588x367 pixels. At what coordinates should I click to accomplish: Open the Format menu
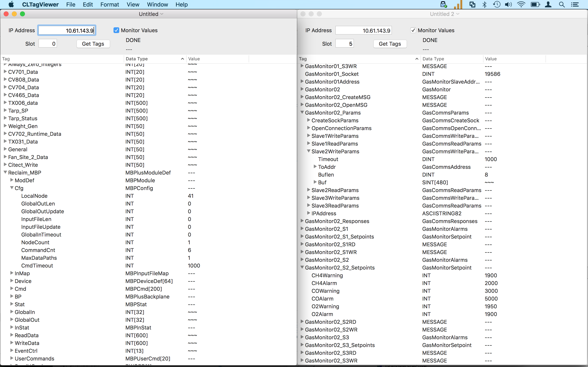110,5
